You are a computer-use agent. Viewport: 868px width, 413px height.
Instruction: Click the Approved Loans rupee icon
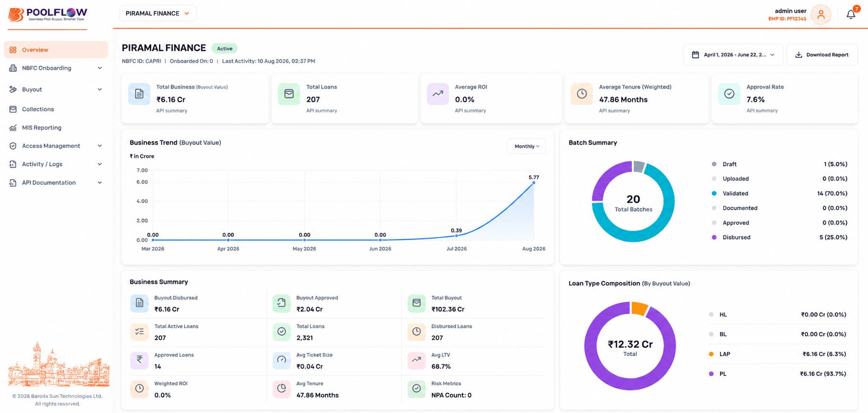pyautogui.click(x=139, y=360)
